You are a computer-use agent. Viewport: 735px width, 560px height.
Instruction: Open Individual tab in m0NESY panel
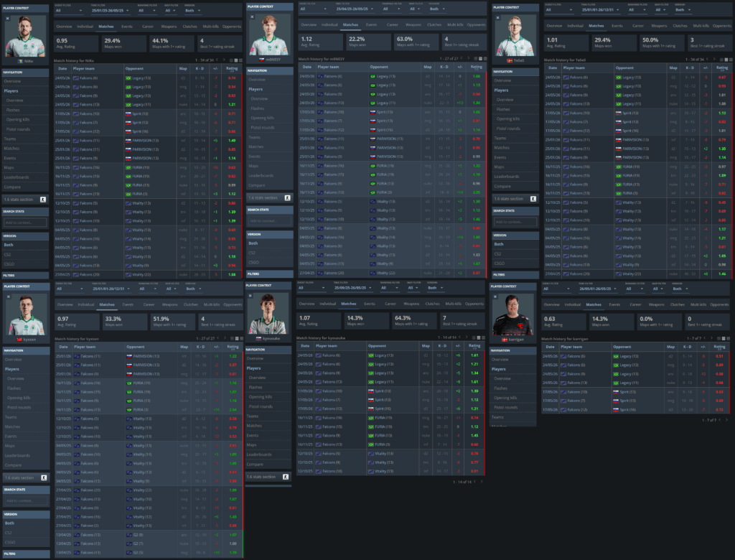coord(329,25)
